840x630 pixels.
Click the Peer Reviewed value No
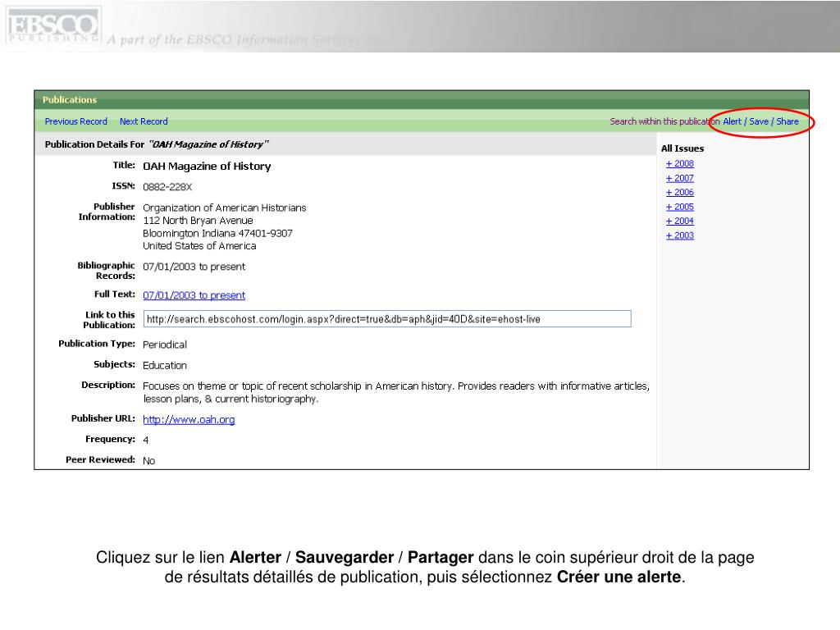pyautogui.click(x=149, y=461)
